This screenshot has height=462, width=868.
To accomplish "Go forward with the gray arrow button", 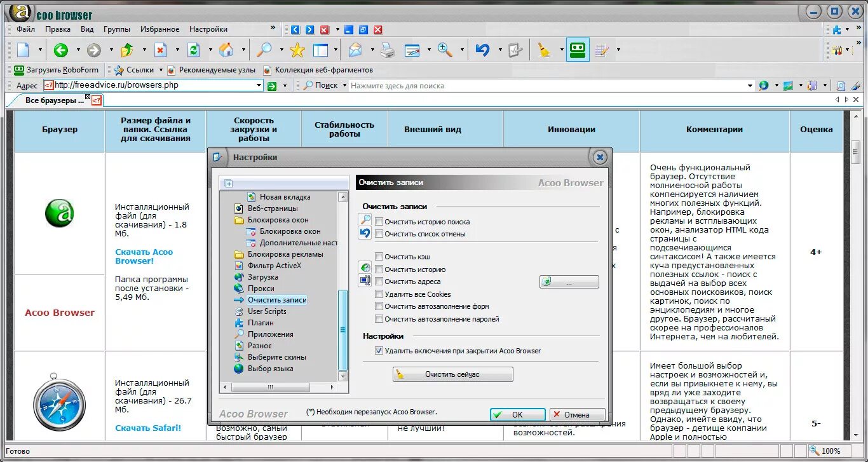I will pos(94,50).
